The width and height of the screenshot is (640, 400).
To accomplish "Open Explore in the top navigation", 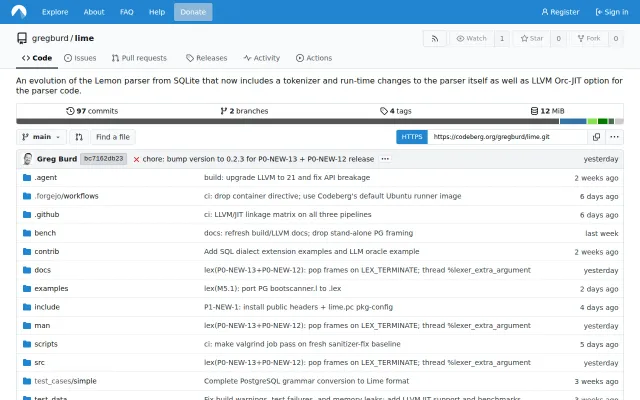I will click(x=55, y=12).
